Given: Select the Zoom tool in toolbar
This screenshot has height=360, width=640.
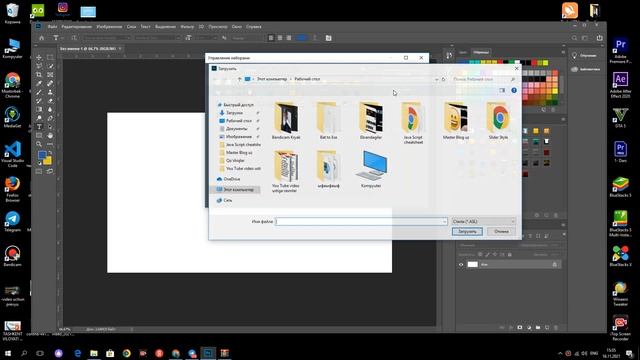Looking at the screenshot, I should [x=39, y=144].
